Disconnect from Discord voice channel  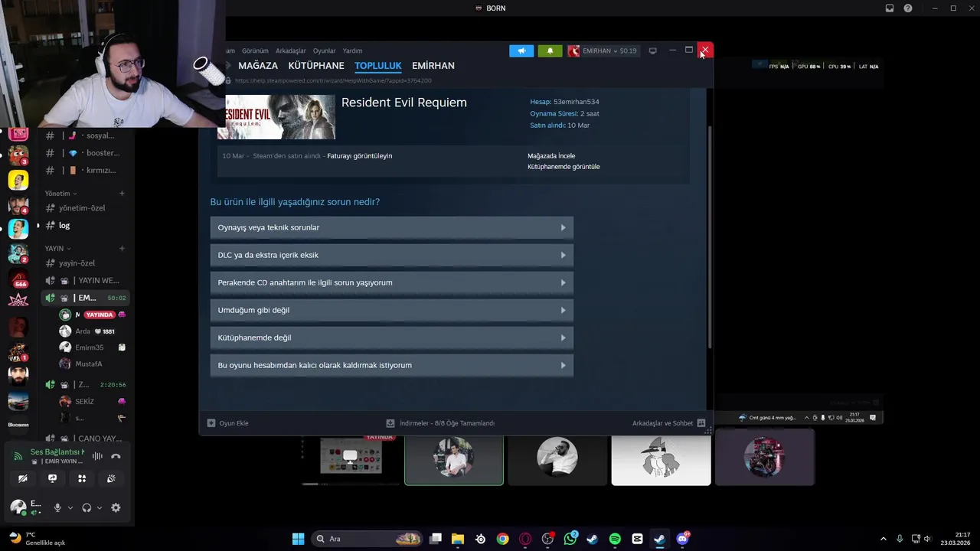coord(116,456)
